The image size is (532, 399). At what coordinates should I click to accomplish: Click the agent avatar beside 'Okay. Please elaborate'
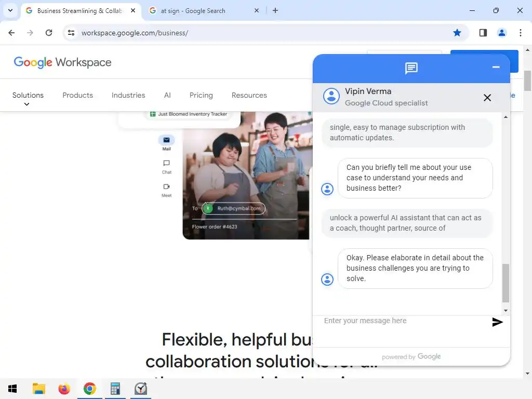(x=327, y=280)
